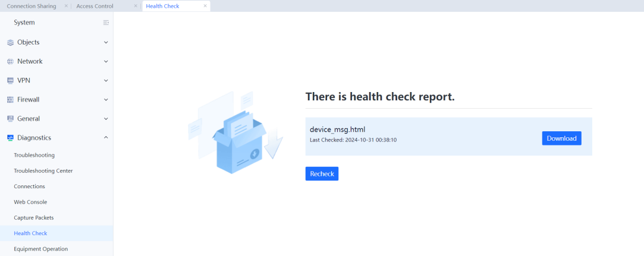644x256 pixels.
Task: Click the Network globe icon
Action: click(x=10, y=62)
